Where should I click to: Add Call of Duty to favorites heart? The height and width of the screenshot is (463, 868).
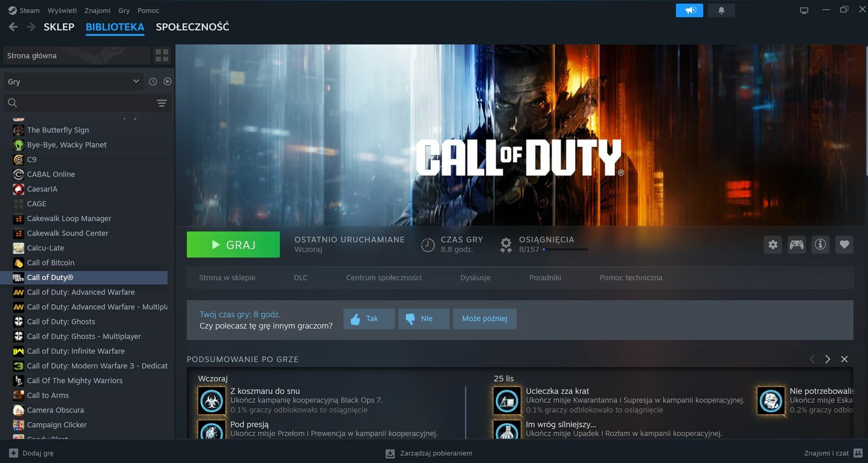[844, 245]
